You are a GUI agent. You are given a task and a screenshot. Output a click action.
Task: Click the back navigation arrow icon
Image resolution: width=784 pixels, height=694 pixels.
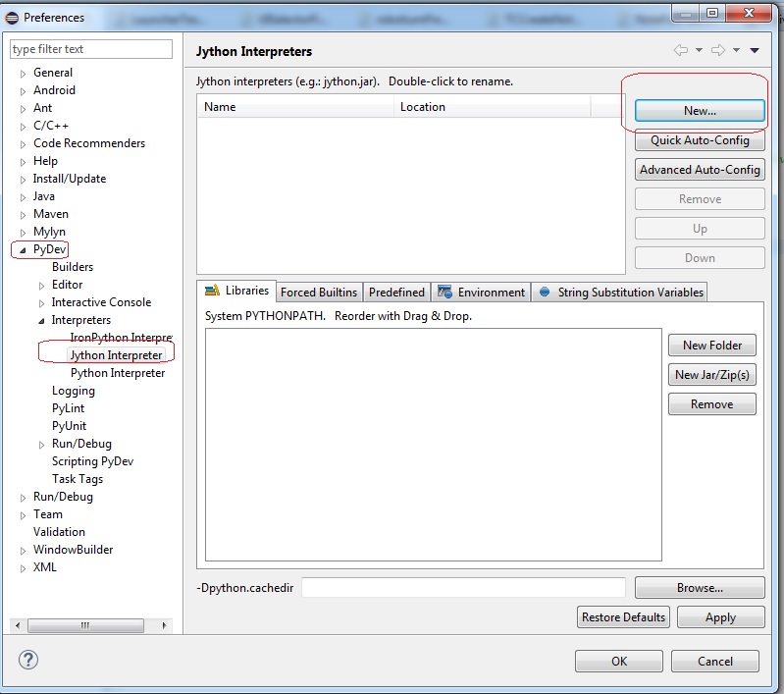(681, 50)
